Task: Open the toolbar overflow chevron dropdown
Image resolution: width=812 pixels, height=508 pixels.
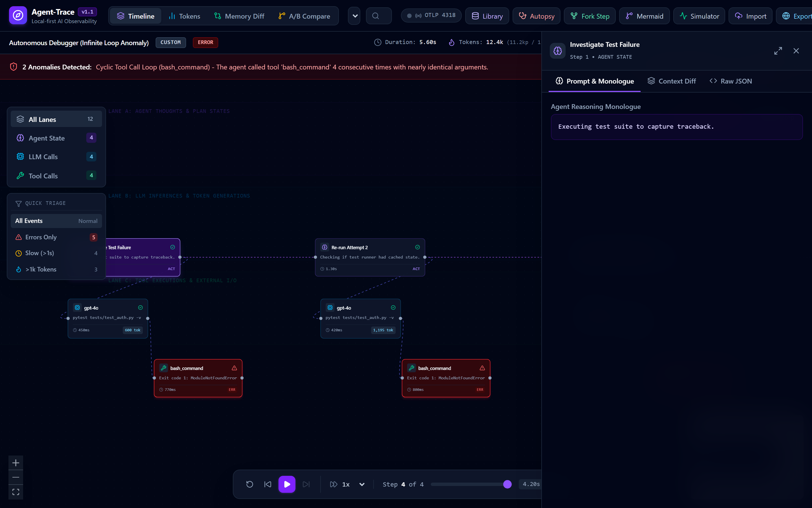Action: click(x=354, y=16)
